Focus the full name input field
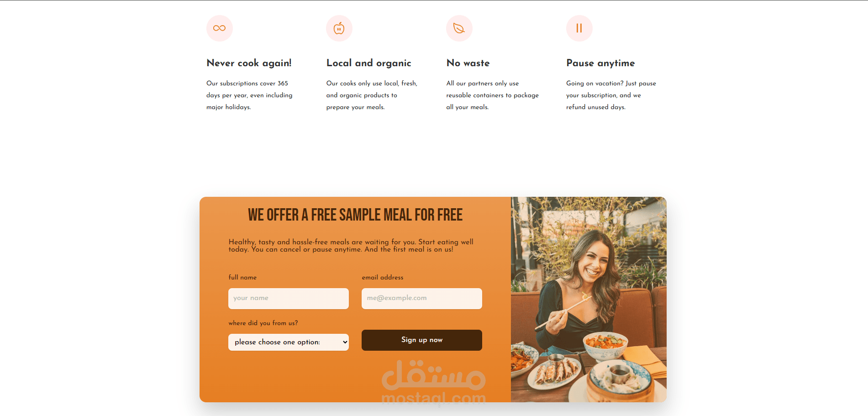868x416 pixels. tap(289, 299)
